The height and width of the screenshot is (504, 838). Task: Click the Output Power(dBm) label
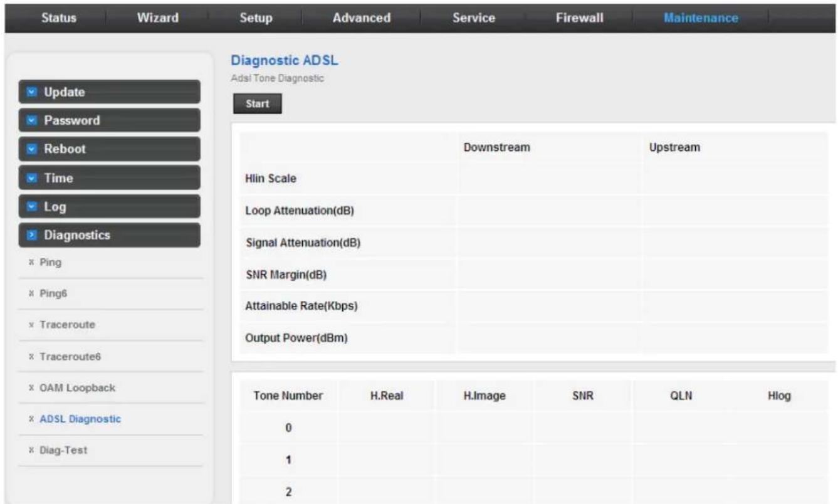click(x=296, y=339)
